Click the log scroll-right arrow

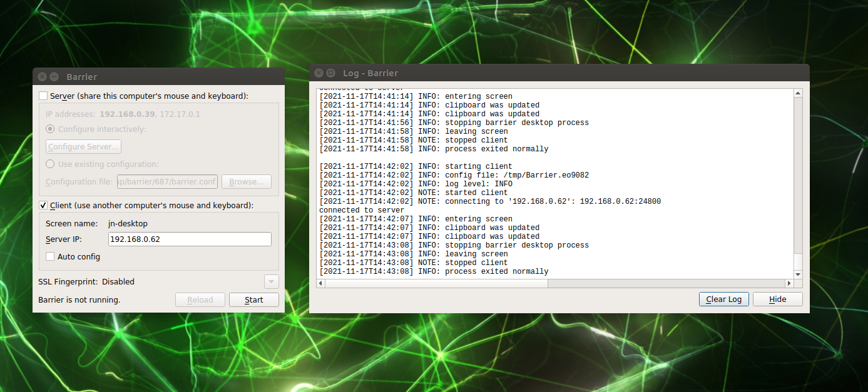(789, 283)
